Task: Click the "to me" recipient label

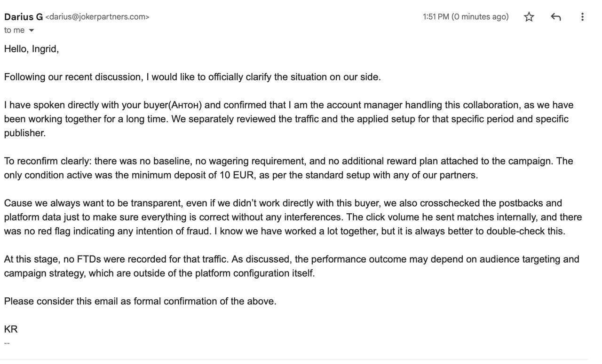Action: coord(14,30)
